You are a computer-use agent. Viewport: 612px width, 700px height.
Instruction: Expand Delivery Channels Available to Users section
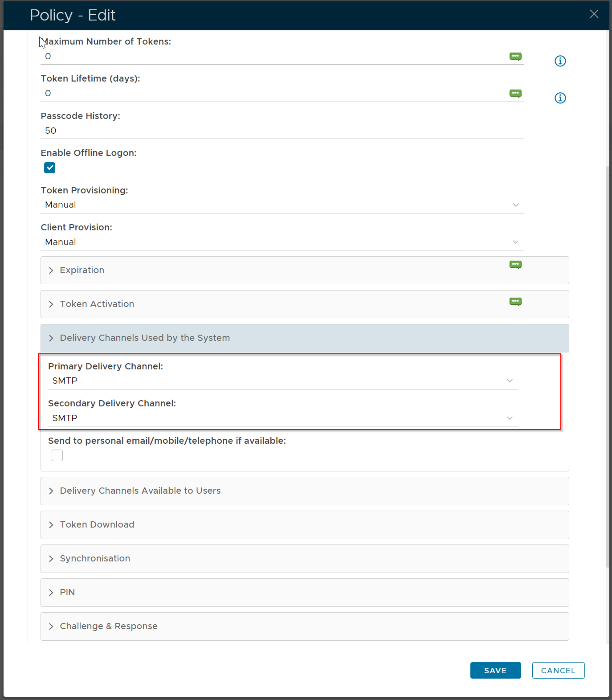click(x=140, y=491)
